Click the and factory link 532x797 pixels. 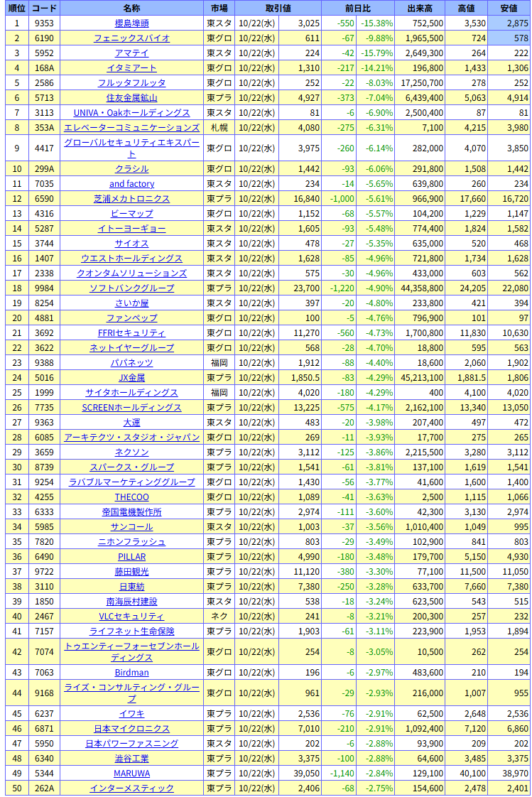[131, 184]
